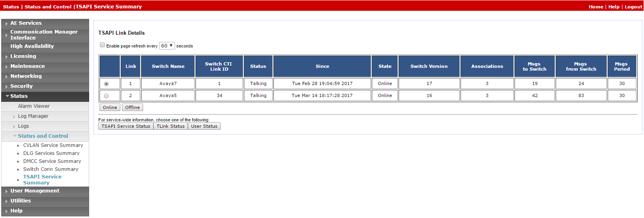Collapse Status and Control submenu
Image resolution: width=644 pixels, height=218 pixels.
(x=43, y=136)
